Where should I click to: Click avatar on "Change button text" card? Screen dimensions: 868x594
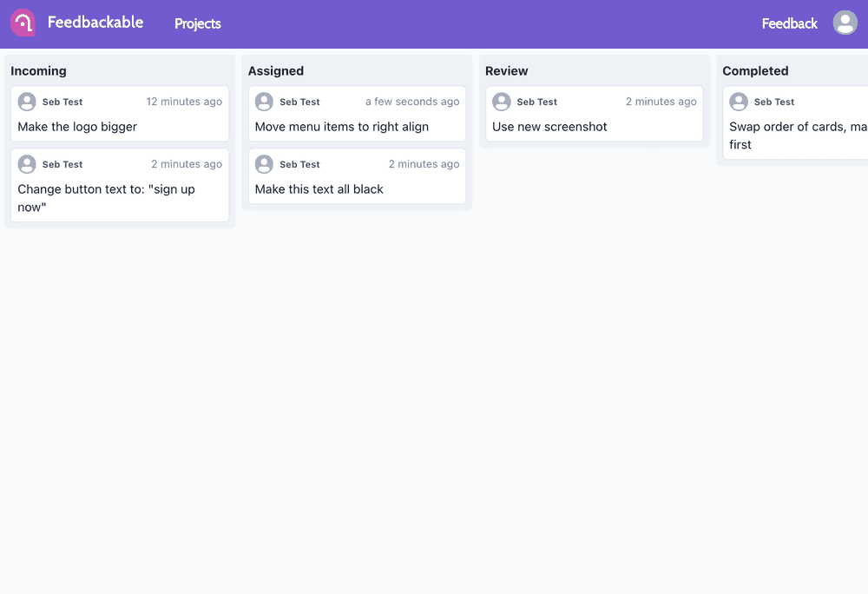pyautogui.click(x=27, y=164)
